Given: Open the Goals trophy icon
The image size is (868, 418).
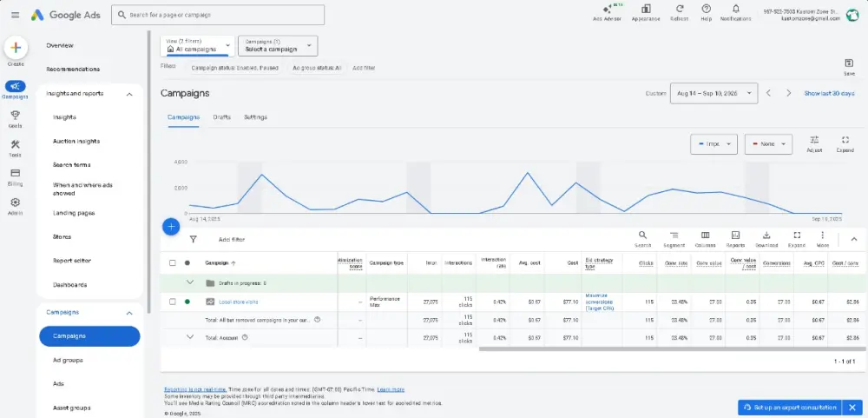Looking at the screenshot, I should (15, 116).
